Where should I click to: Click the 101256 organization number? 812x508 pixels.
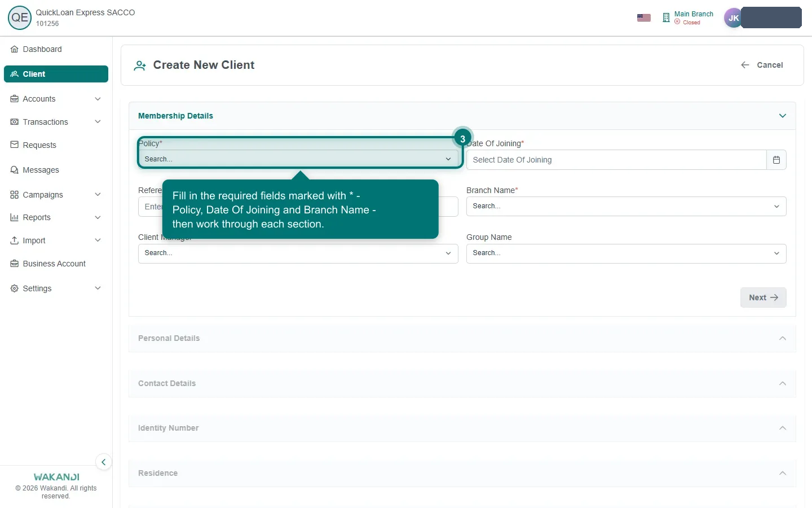coord(47,24)
